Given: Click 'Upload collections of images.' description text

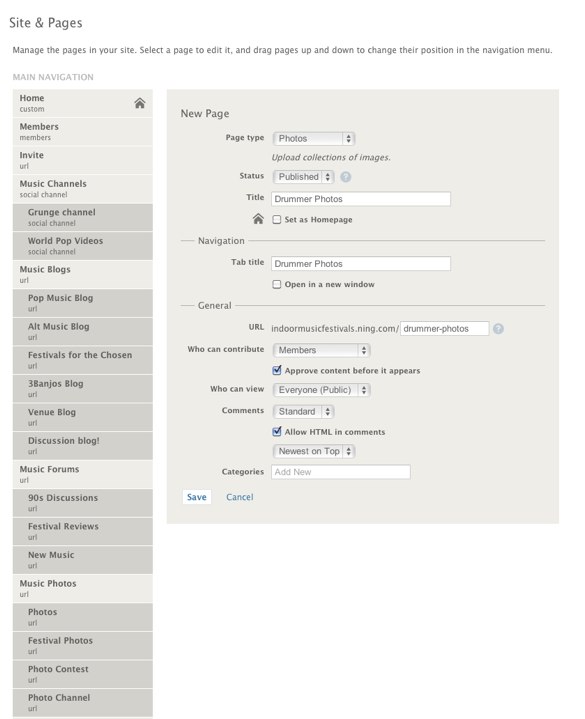Looking at the screenshot, I should click(x=331, y=157).
